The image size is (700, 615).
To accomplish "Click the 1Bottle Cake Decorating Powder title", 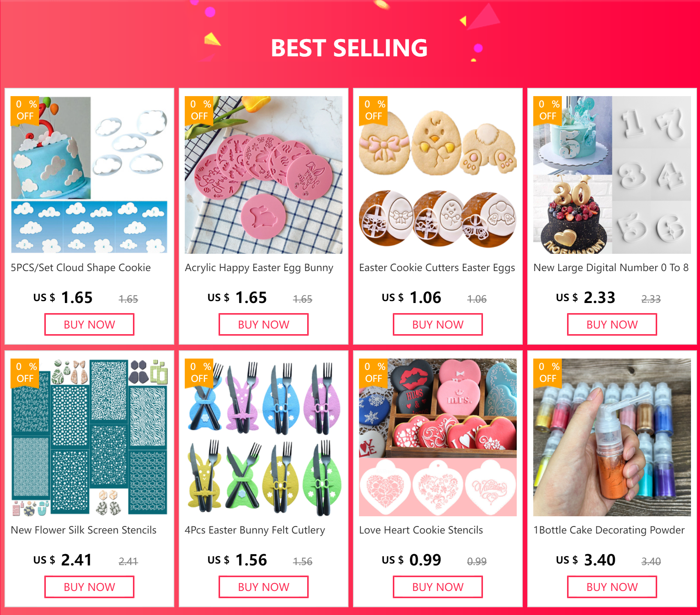I will pos(609,530).
